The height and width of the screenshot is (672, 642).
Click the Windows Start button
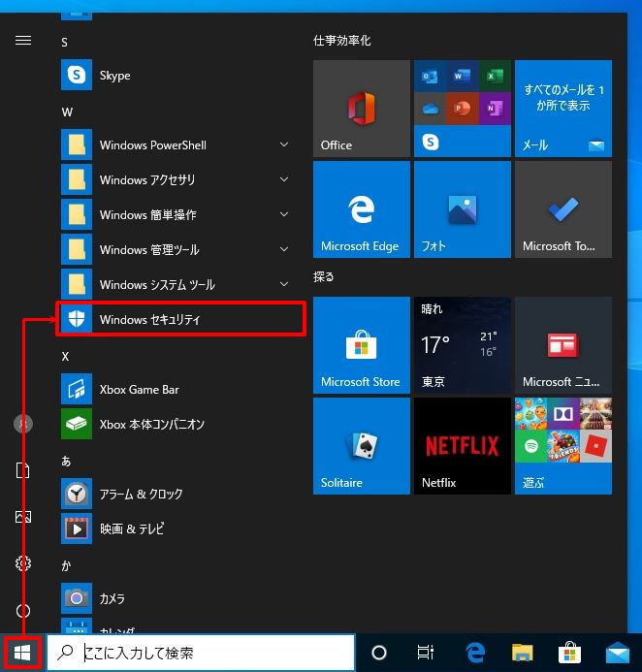pos(22,653)
